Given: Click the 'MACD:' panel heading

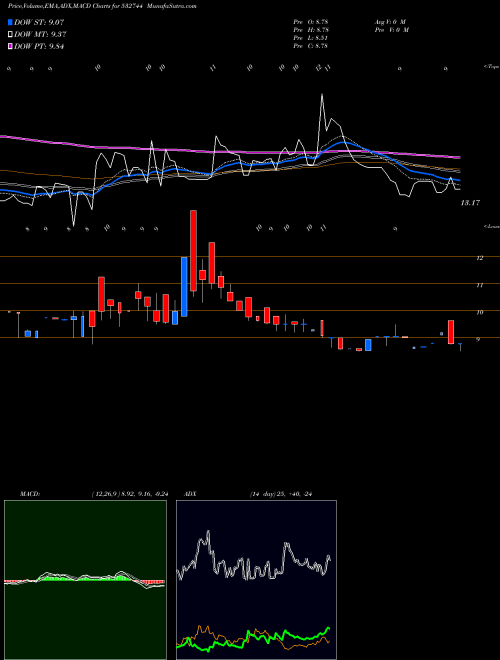Looking at the screenshot, I should point(29,494).
